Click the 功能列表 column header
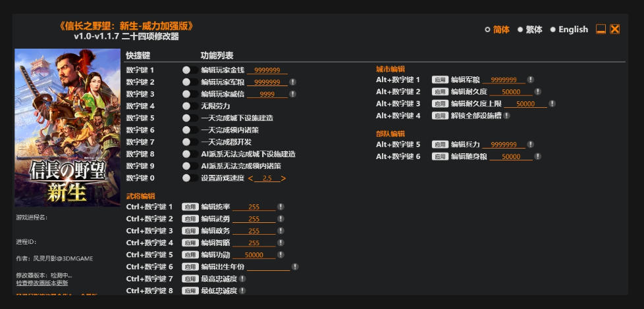Screen dimensions: 644x309 pyautogui.click(x=217, y=55)
